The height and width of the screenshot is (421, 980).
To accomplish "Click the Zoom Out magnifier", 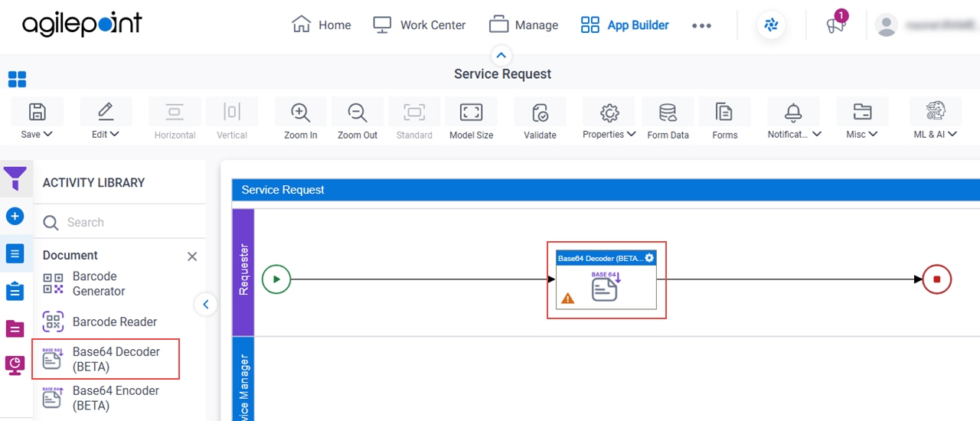I will [x=358, y=113].
